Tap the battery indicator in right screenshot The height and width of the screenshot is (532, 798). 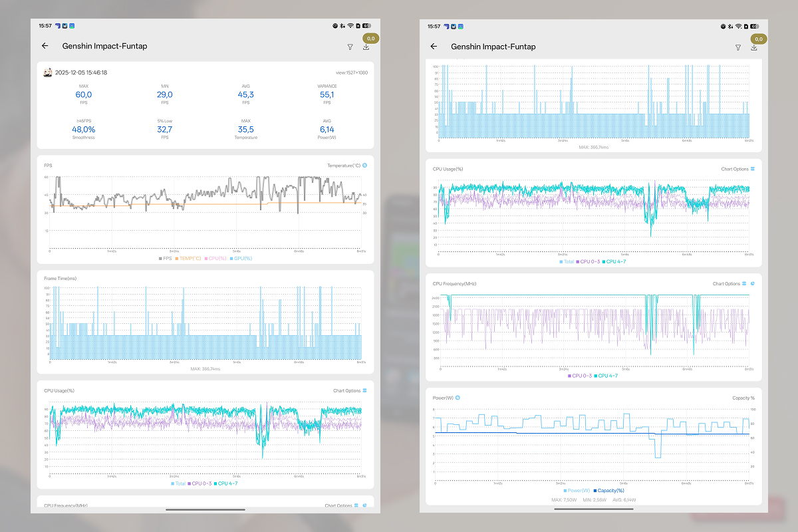754,26
